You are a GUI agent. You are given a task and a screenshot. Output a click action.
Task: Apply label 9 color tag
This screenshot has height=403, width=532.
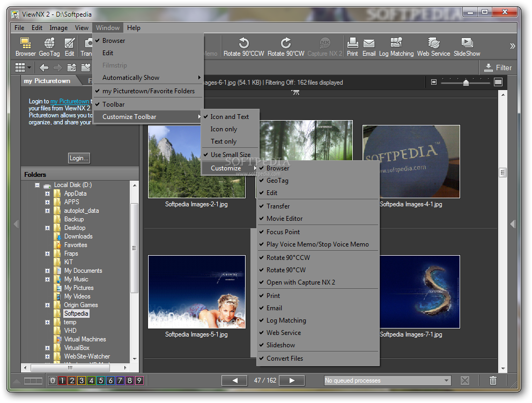tap(139, 380)
